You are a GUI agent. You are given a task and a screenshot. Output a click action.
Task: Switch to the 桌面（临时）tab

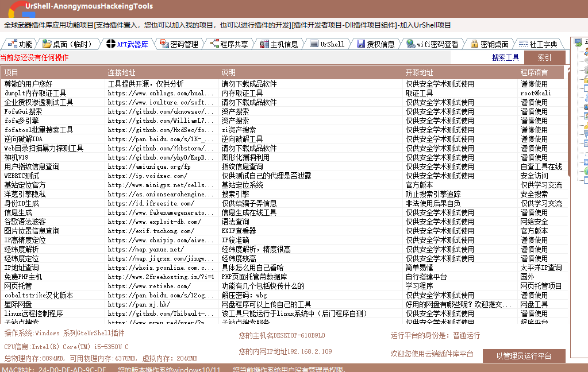[67, 44]
